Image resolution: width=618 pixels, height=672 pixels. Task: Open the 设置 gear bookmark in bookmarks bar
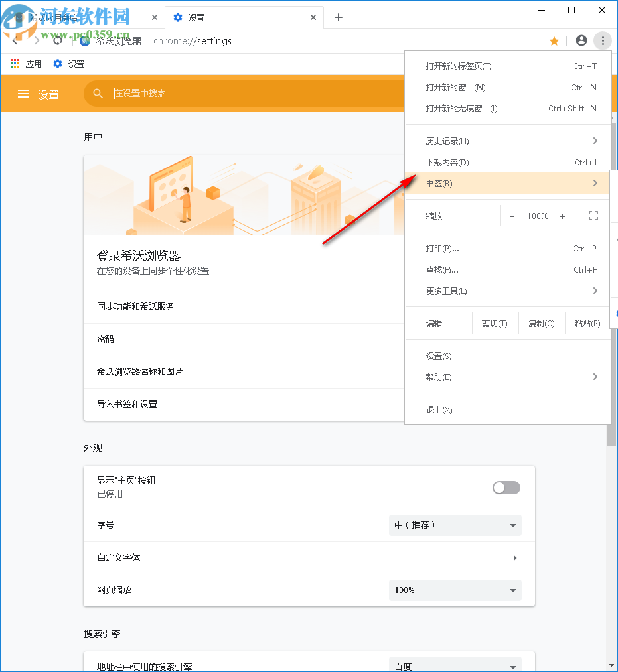point(68,64)
